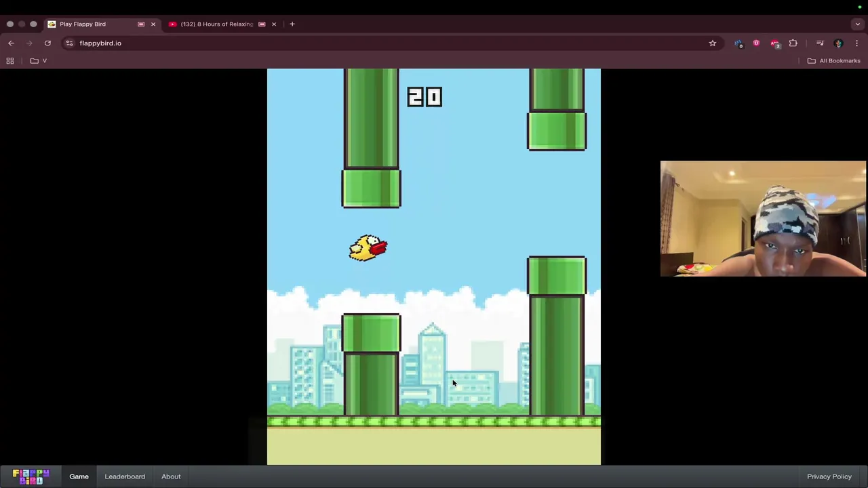Open the All Bookmarks folder

tap(833, 60)
